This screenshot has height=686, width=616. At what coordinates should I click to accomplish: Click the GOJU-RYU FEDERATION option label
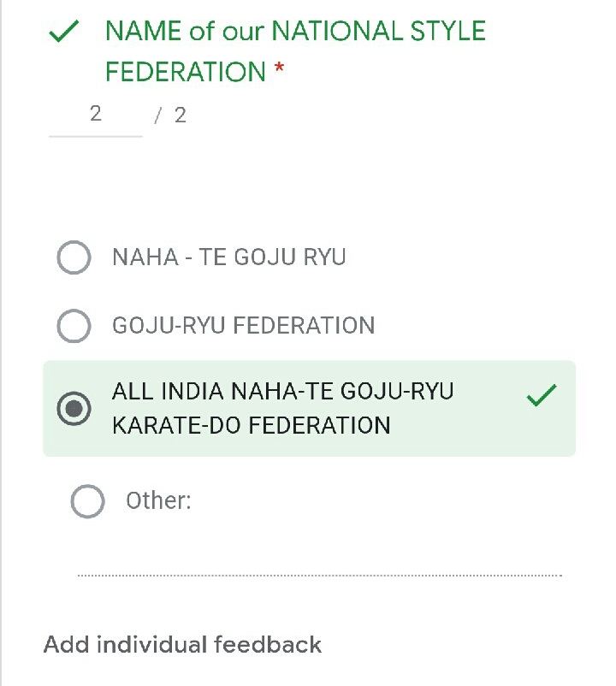(243, 326)
